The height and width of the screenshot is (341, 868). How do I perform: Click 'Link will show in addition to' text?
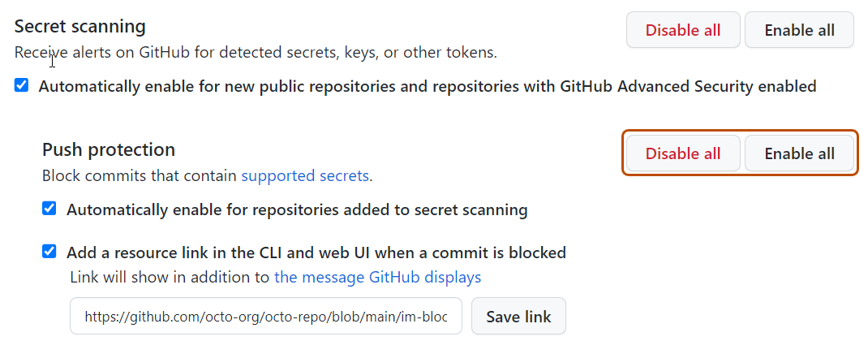tap(170, 277)
